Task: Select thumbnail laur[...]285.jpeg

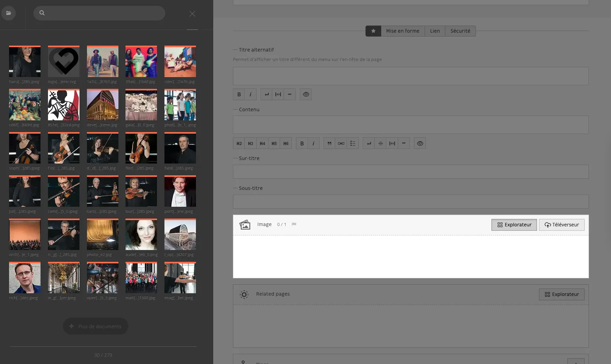Action: click(141, 191)
